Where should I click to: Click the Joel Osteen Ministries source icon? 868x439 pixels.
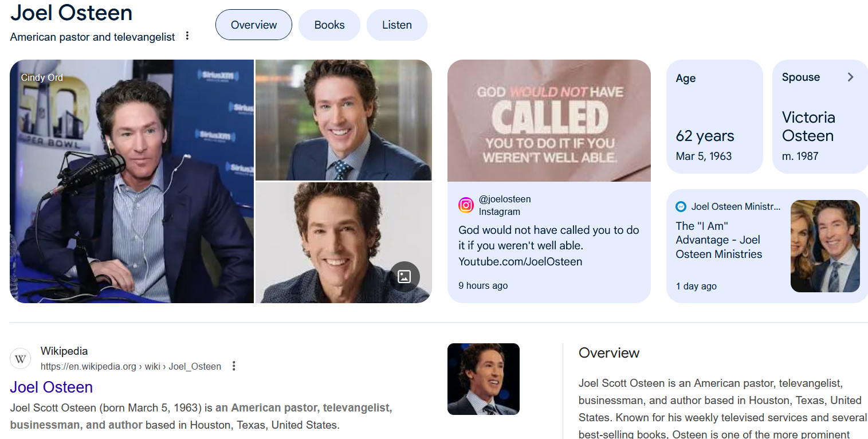click(681, 207)
